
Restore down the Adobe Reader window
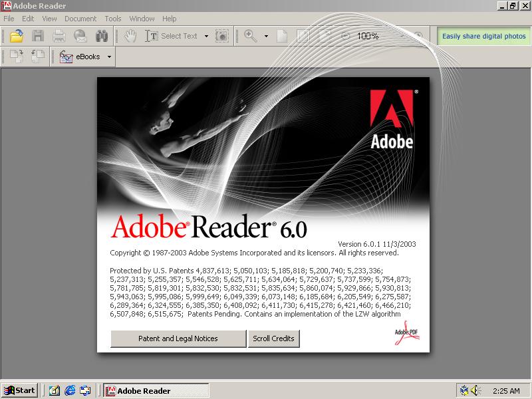pyautogui.click(x=513, y=6)
